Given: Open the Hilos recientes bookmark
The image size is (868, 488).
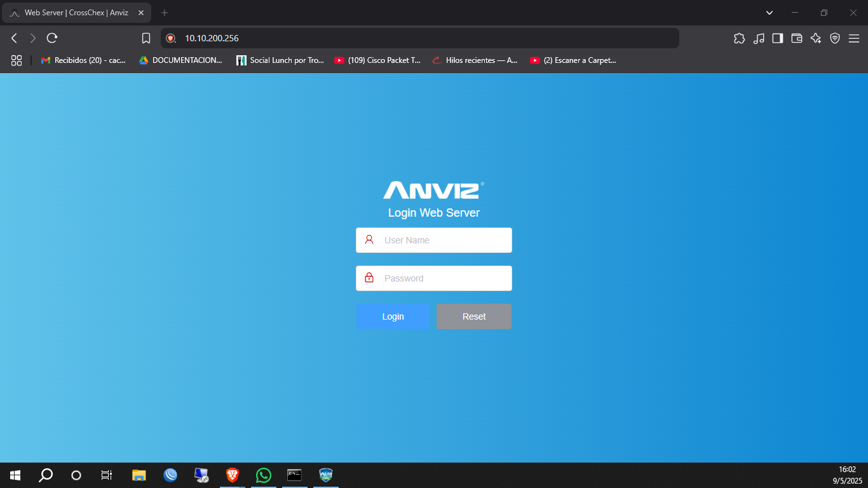Looking at the screenshot, I should click(475, 60).
